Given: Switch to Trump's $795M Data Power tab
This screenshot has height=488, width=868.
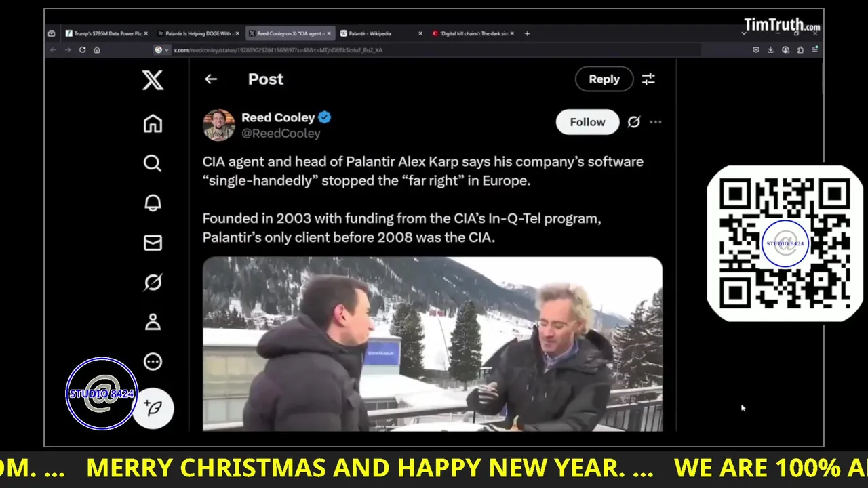Looking at the screenshot, I should [x=103, y=33].
